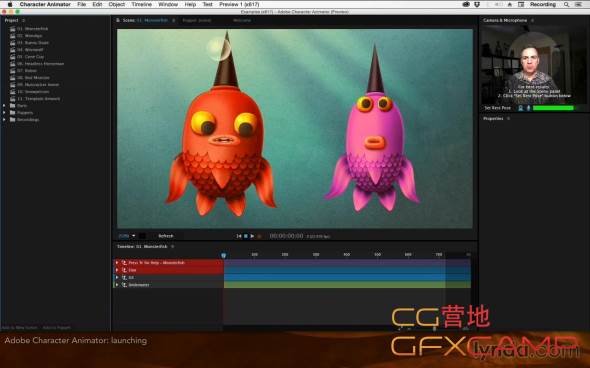This screenshot has height=368, width=590.
Task: Expand the Parts folder in Project
Action: [x=4, y=106]
